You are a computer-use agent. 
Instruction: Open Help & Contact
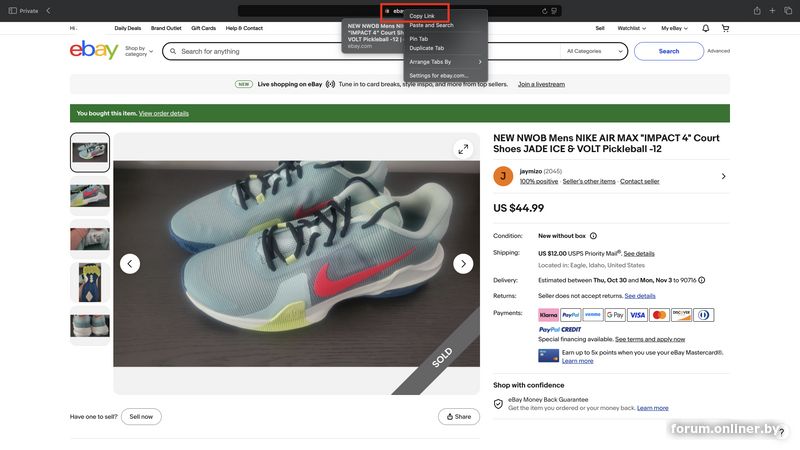coord(244,29)
